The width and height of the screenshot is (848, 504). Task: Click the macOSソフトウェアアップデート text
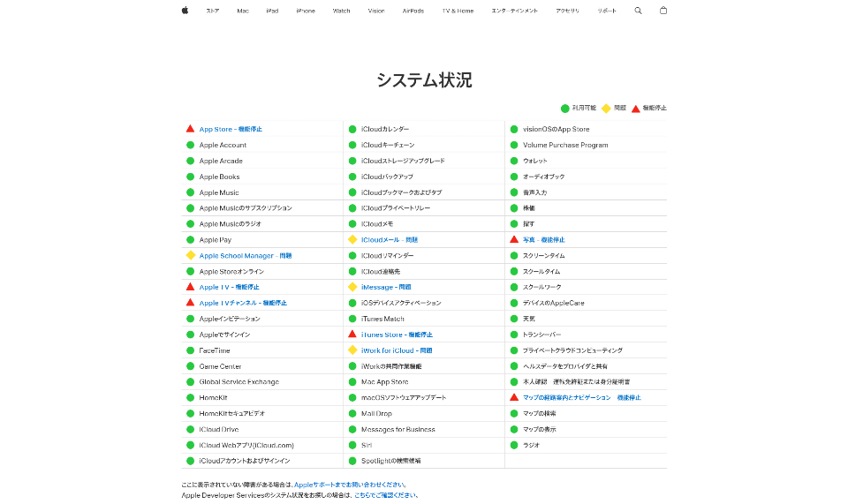coord(404,397)
